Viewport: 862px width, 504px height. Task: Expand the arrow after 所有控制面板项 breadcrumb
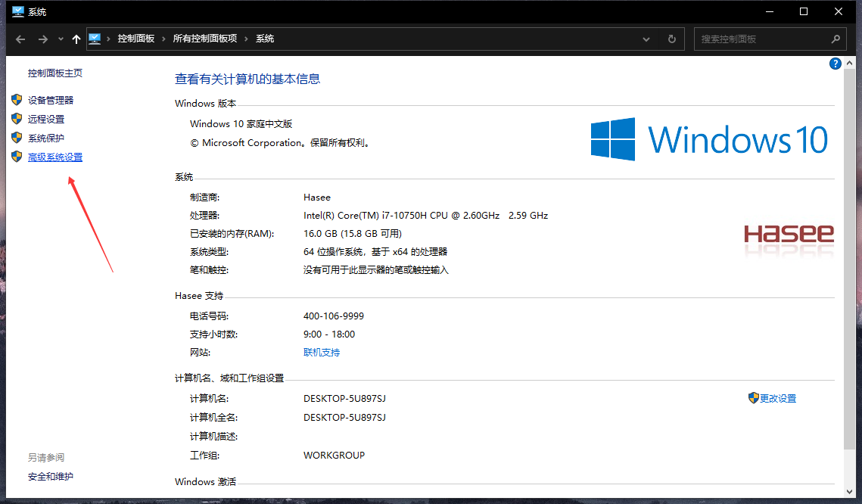pos(246,39)
